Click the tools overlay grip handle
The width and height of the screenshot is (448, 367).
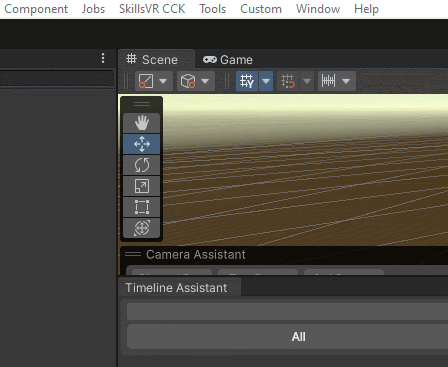point(142,104)
